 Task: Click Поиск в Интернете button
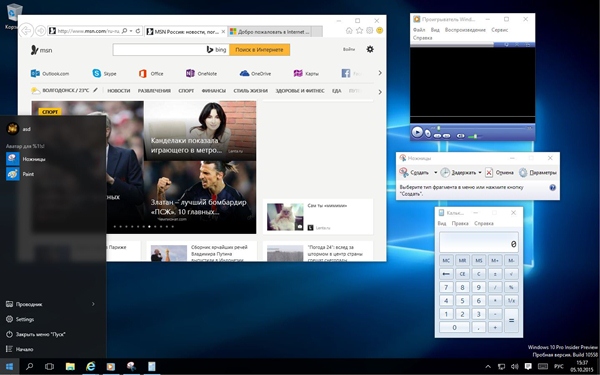259,50
